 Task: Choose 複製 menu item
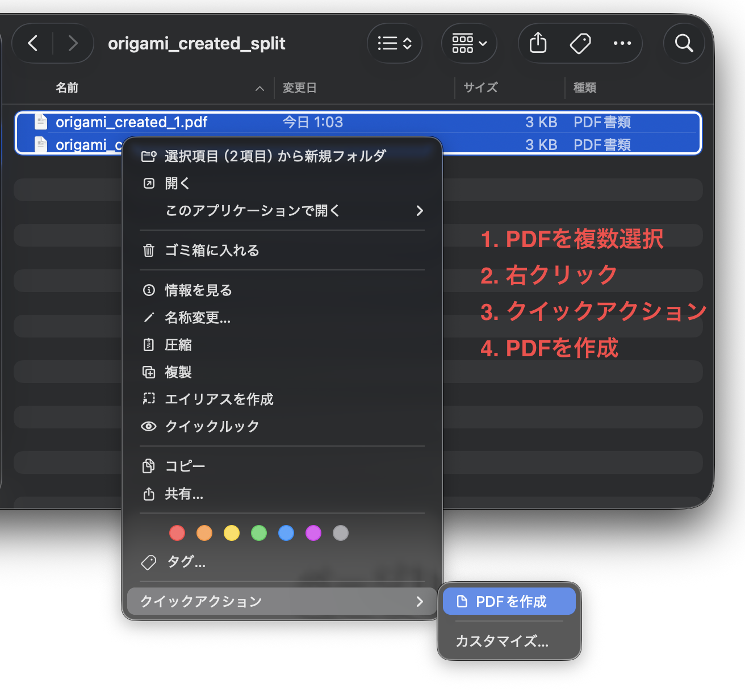[282, 372]
